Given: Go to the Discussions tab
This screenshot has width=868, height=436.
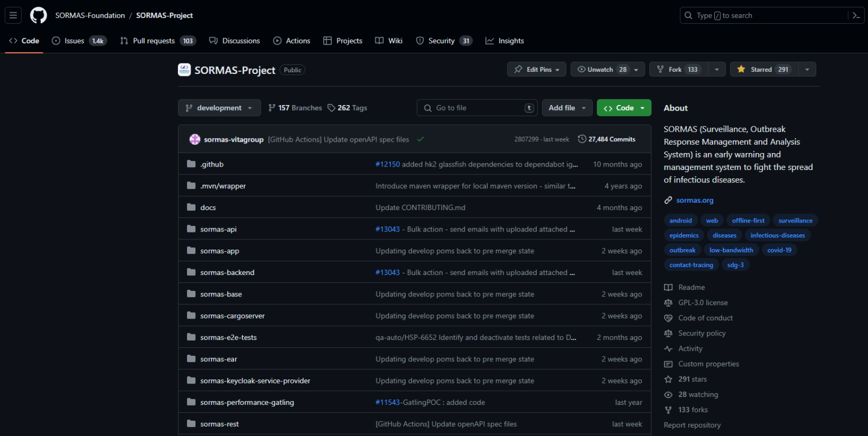Looking at the screenshot, I should point(235,41).
